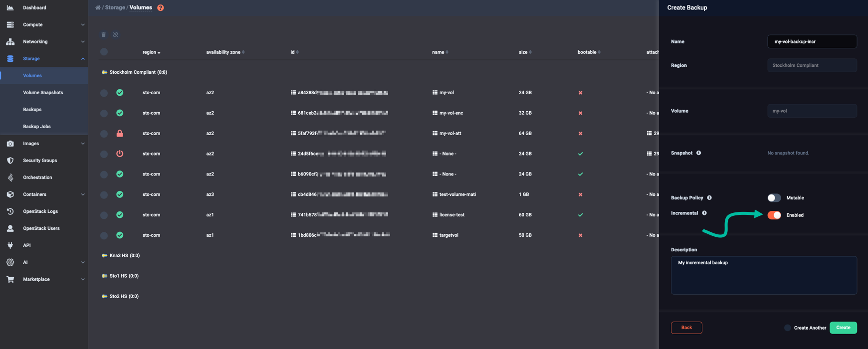Check the Create Another checkbox
This screenshot has height=349, width=868.
tap(787, 328)
